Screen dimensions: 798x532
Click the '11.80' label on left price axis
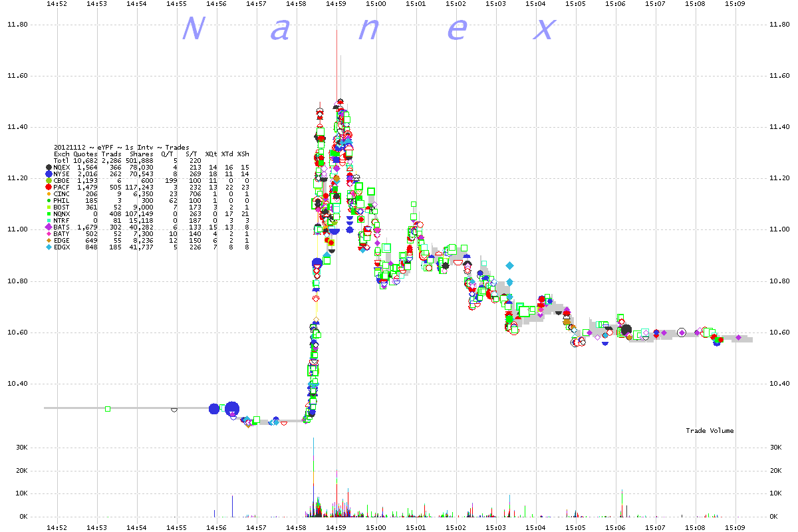(17, 25)
